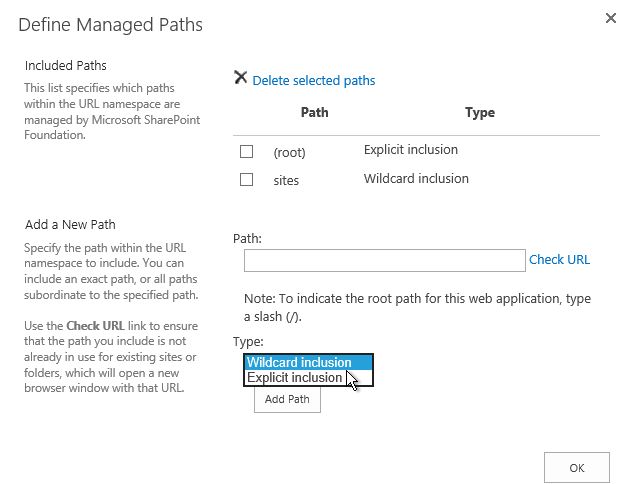The height and width of the screenshot is (484, 626).
Task: Focus the Path text input field
Action: 384,260
